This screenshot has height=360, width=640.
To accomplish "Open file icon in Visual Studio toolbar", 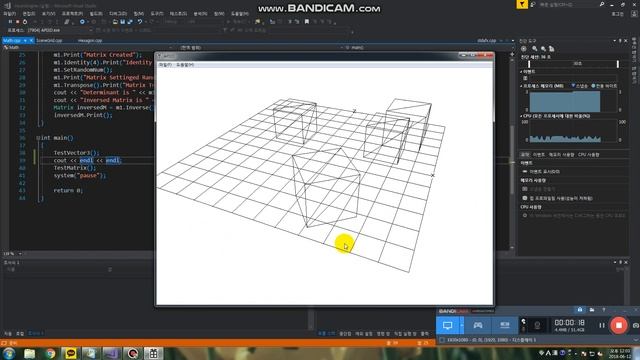I will (115, 22).
